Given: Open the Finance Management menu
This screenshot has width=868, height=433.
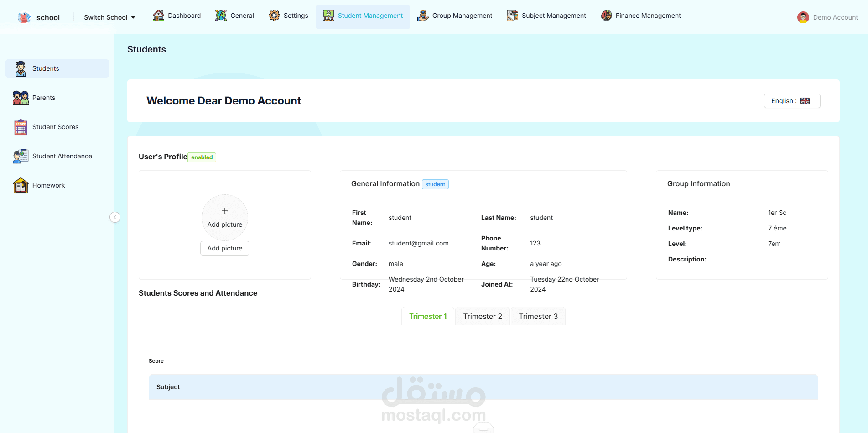Looking at the screenshot, I should point(641,16).
